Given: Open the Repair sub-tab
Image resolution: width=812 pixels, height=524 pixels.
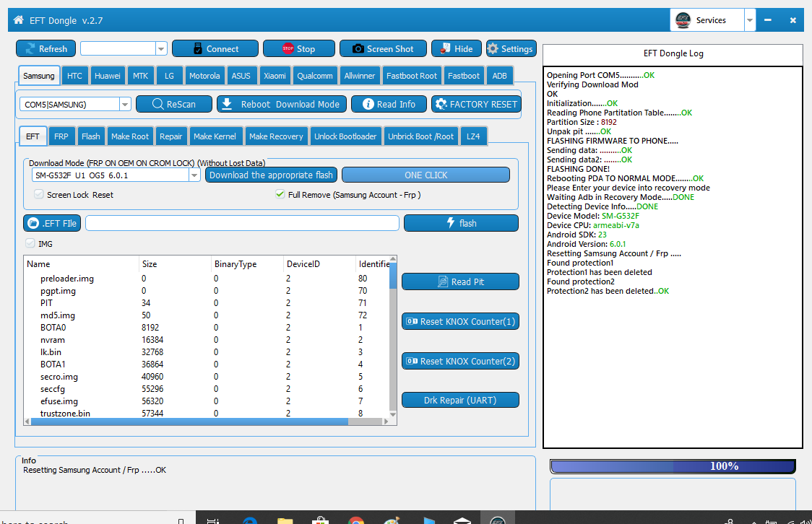Looking at the screenshot, I should click(x=171, y=136).
